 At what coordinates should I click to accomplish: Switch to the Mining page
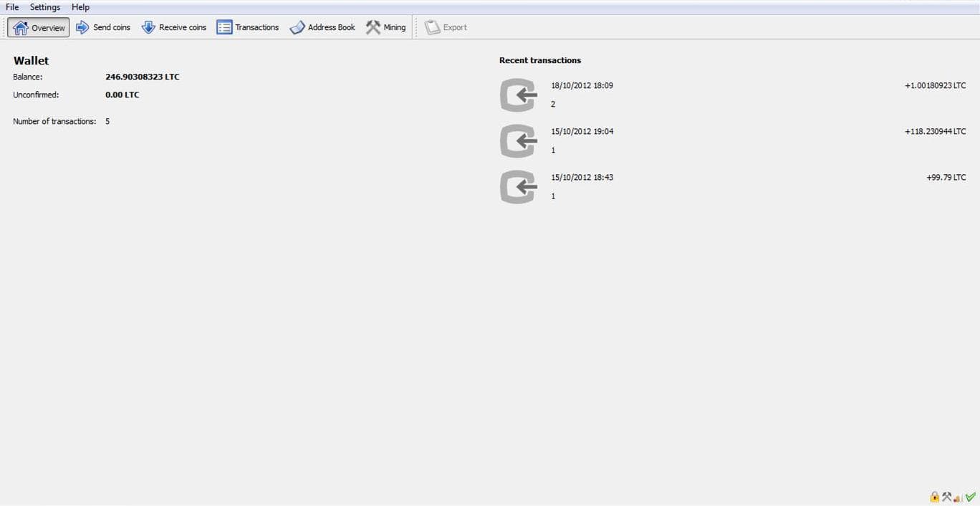[x=385, y=27]
